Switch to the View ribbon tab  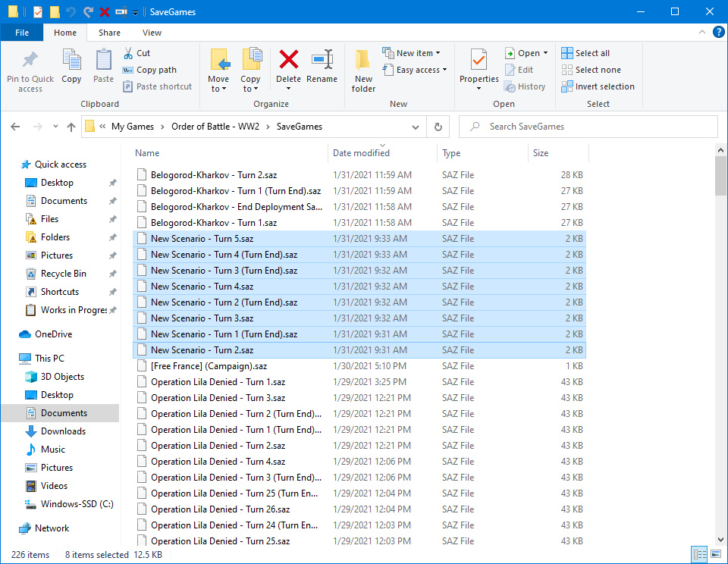[152, 33]
